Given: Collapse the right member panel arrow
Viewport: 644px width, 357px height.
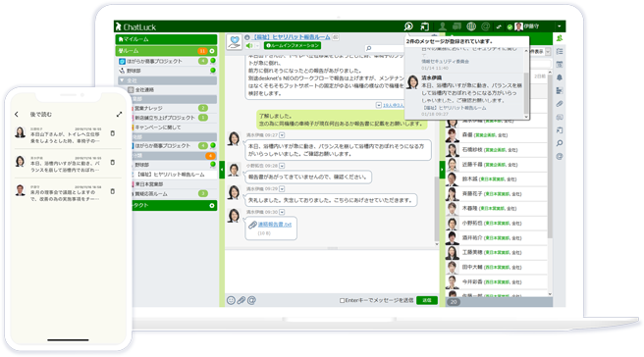Looking at the screenshot, I should coord(443,170).
